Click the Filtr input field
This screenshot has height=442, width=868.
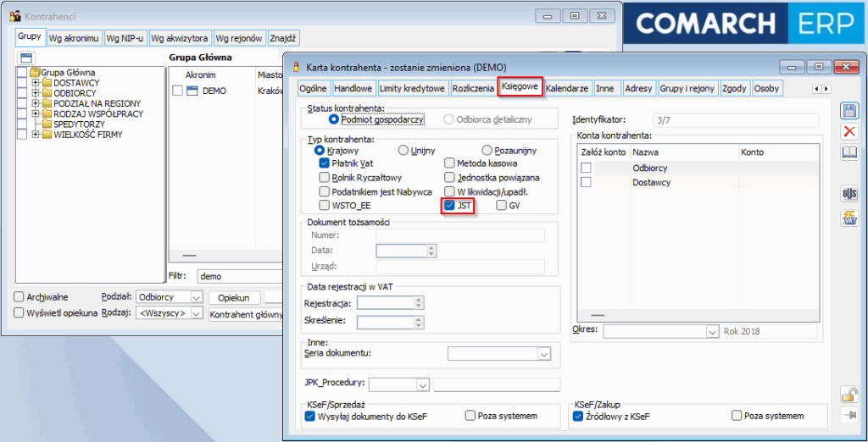coord(237,276)
